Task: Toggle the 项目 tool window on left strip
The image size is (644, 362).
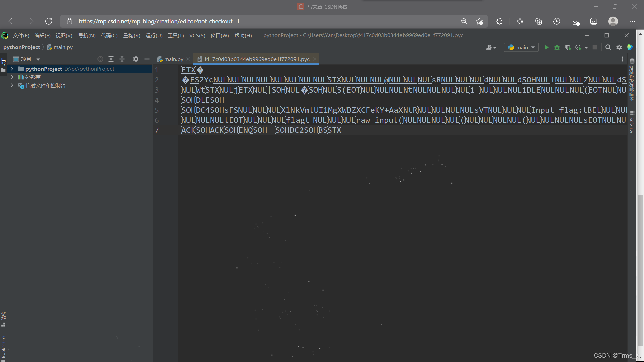Action: tap(3, 64)
